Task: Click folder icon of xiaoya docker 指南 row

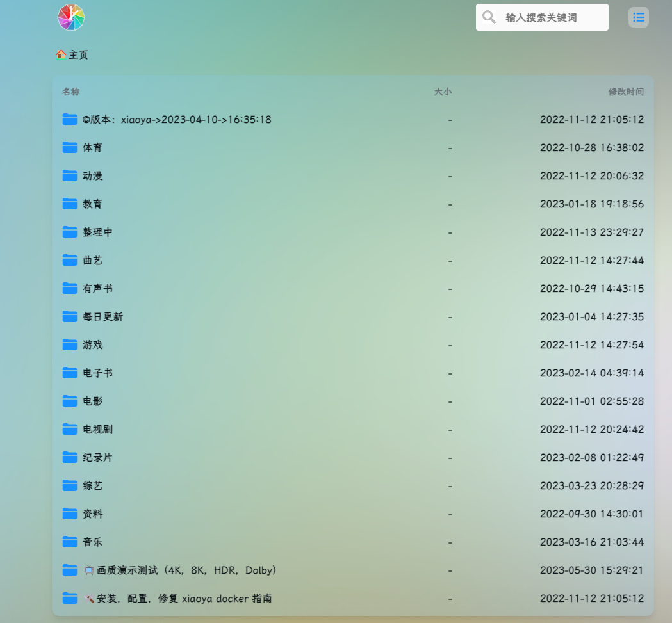Action: (69, 598)
